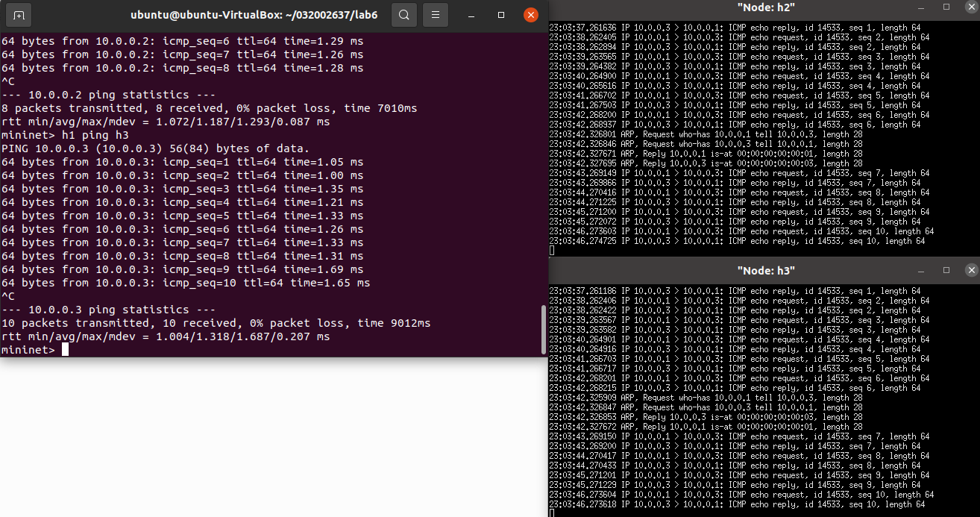This screenshot has width=980, height=517.
Task: Click 10.0.0.3 reply "icmp_seq=9 ttl=64 time=1.69 ms"
Action: (182, 269)
